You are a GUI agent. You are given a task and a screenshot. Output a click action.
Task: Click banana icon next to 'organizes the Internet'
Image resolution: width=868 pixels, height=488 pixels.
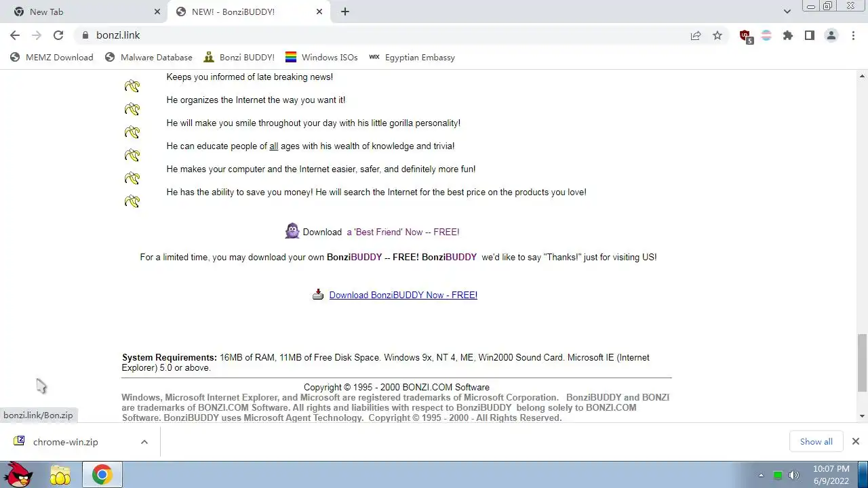point(132,109)
